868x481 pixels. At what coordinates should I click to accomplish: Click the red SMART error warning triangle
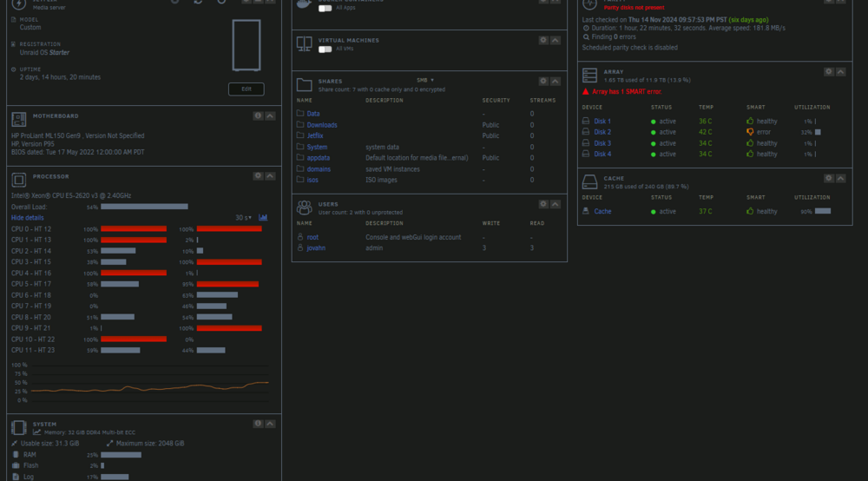(x=586, y=91)
